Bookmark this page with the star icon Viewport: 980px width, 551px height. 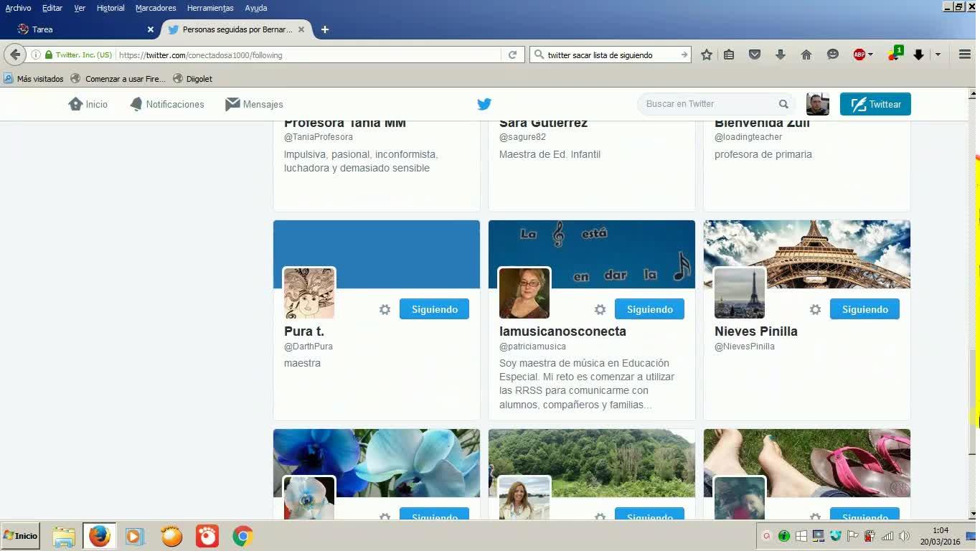pyautogui.click(x=707, y=55)
